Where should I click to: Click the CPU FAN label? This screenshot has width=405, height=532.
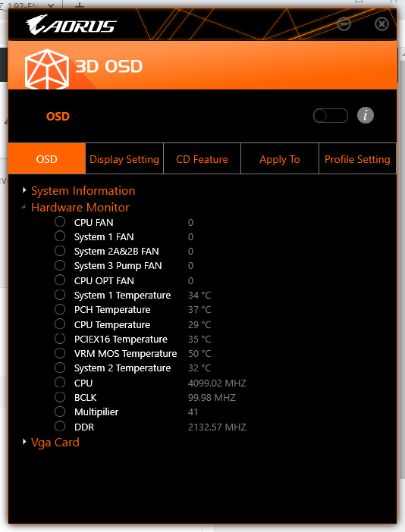tap(94, 223)
